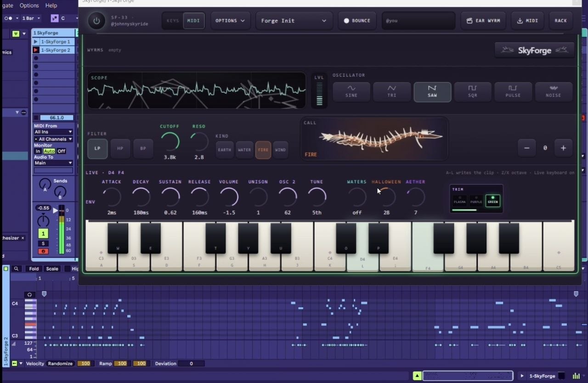Click the @you name input field
Viewport: 588px width, 383px height.
pos(418,21)
